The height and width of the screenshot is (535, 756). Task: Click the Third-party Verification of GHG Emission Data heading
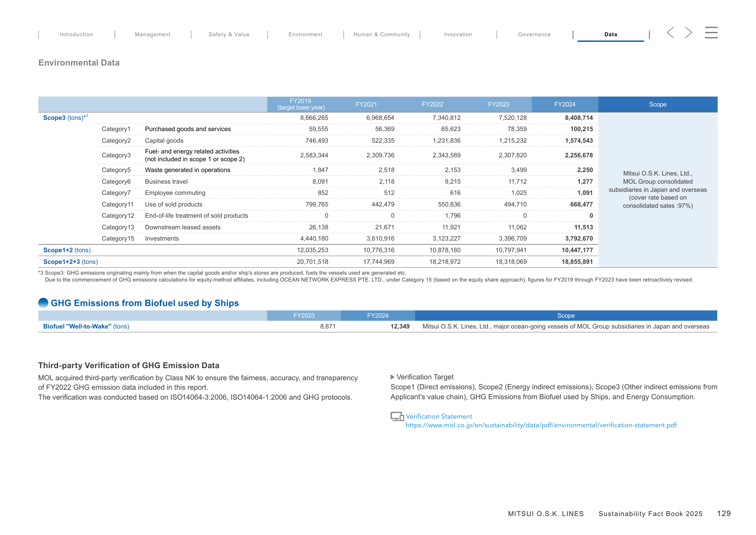click(x=128, y=366)
